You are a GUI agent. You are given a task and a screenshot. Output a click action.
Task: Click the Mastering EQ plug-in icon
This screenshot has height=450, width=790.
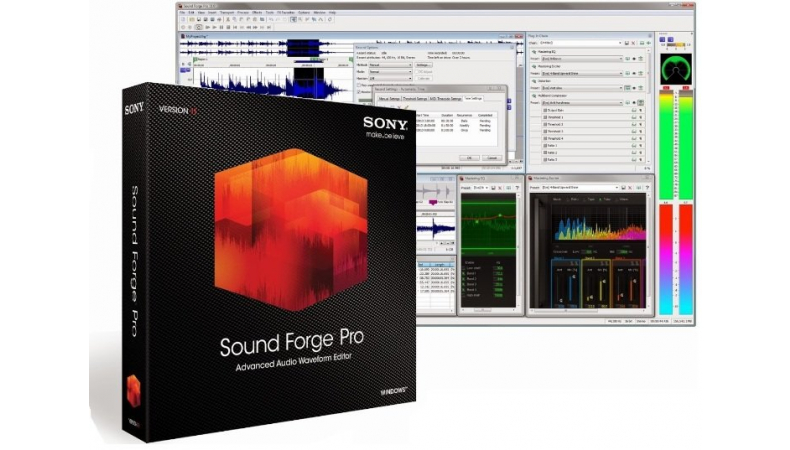click(x=535, y=51)
